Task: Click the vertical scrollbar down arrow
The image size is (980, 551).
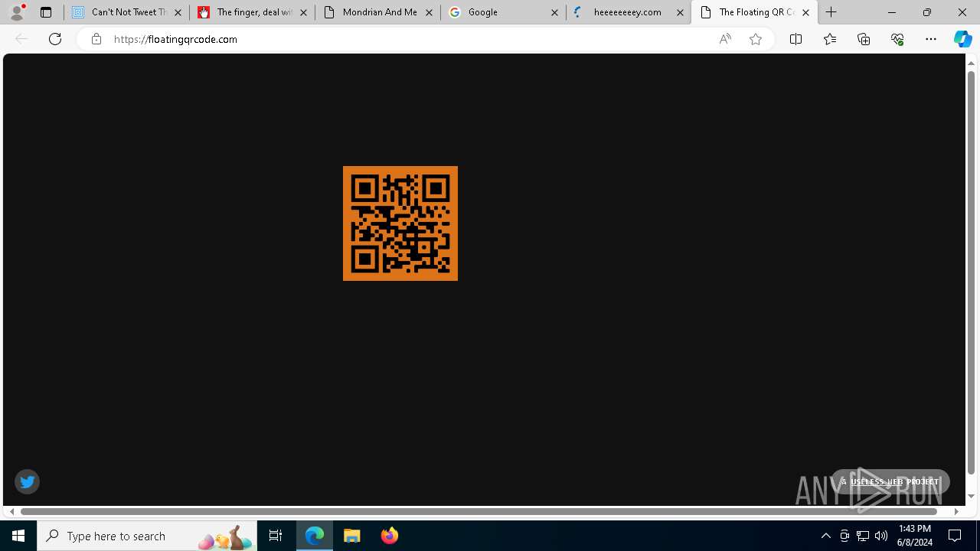Action: (971, 497)
